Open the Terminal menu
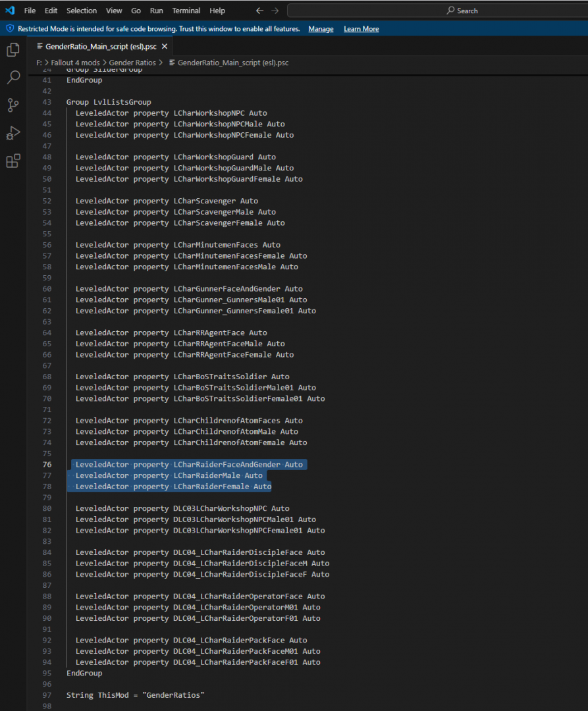 click(x=186, y=11)
